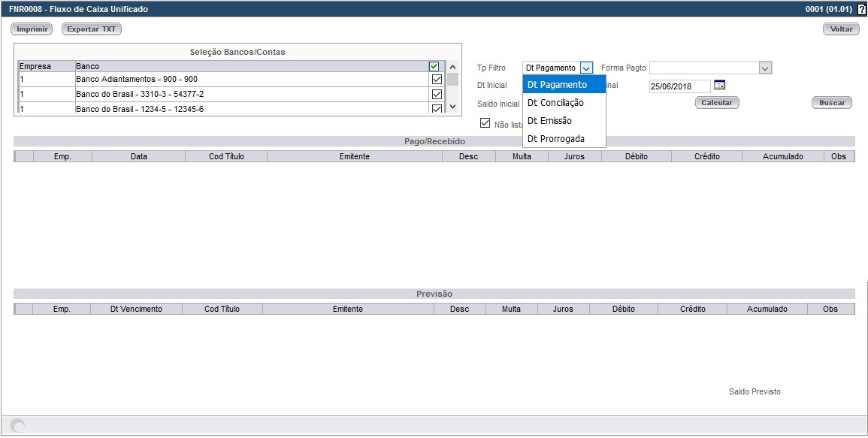This screenshot has width=868, height=438.
Task: Toggle the select-all banks header checkbox
Action: [434, 67]
